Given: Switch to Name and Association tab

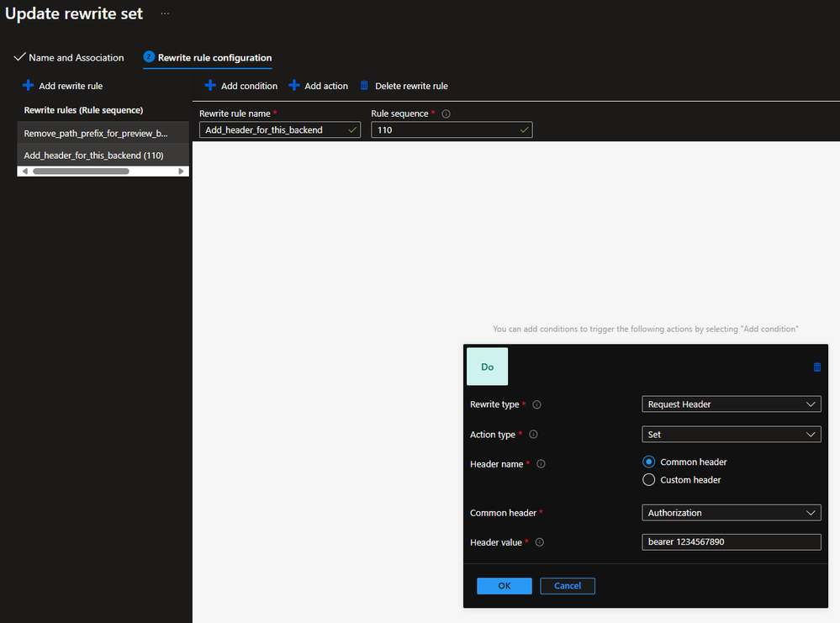Looking at the screenshot, I should 69,57.
